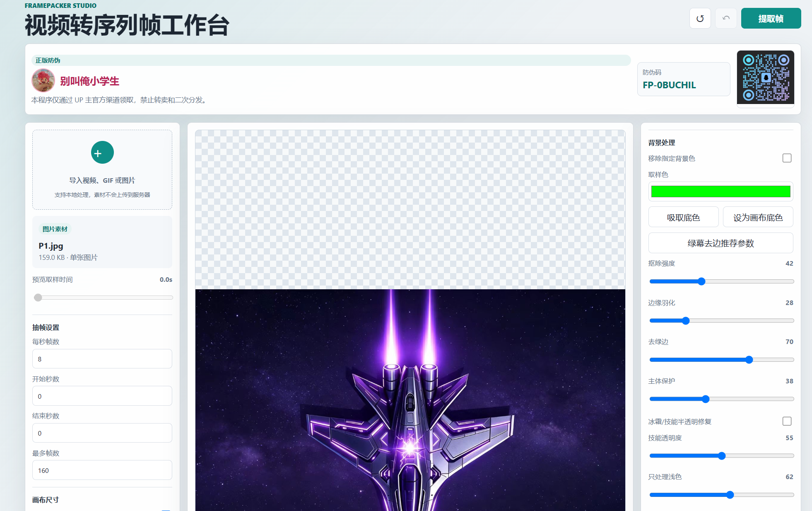
Task: Adjust the 去绿边 slider
Action: tap(721, 360)
